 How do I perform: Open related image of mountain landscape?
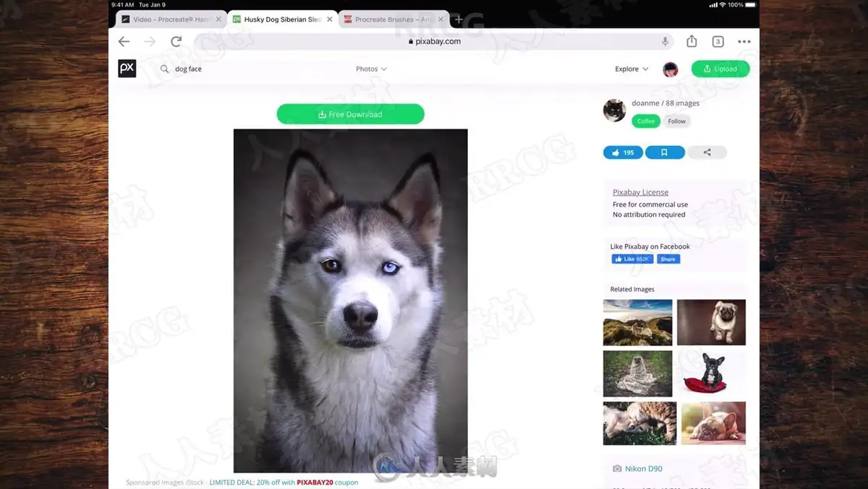638,323
